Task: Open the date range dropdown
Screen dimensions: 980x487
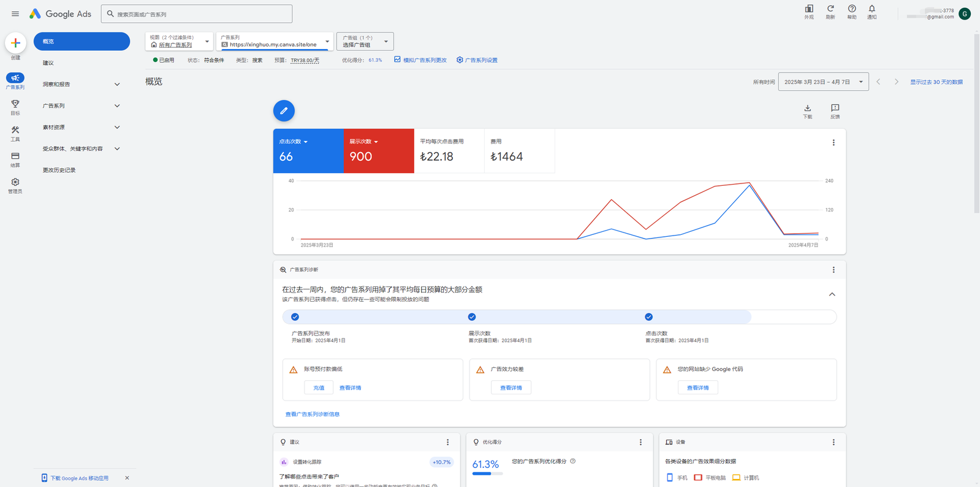Action: 823,82
